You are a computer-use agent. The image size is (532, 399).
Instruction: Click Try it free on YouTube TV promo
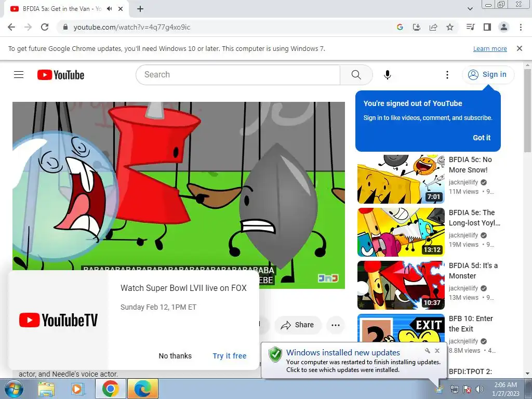[229, 356]
